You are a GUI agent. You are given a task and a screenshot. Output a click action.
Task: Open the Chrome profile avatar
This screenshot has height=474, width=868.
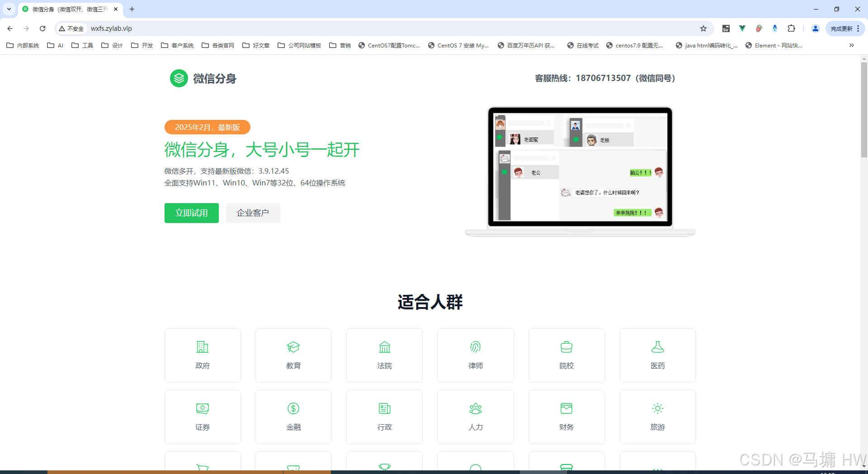(815, 28)
